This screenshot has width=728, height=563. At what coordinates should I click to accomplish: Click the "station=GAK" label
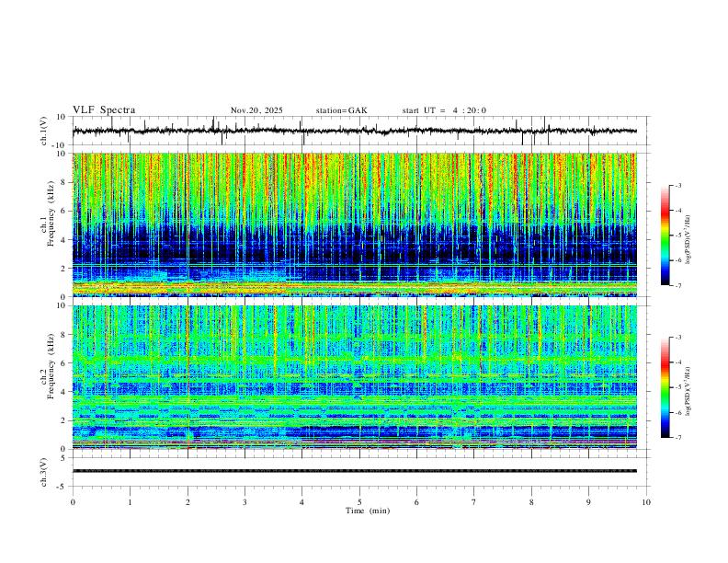click(x=342, y=110)
